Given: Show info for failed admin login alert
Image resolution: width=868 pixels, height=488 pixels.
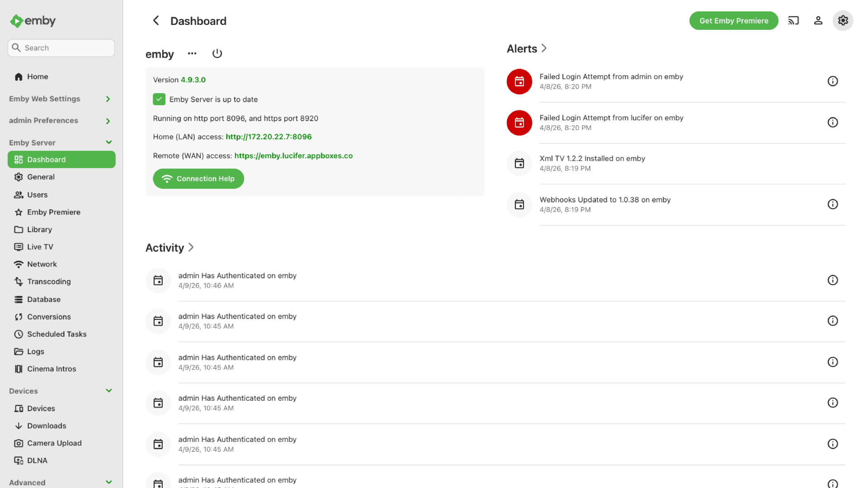Looking at the screenshot, I should point(833,81).
